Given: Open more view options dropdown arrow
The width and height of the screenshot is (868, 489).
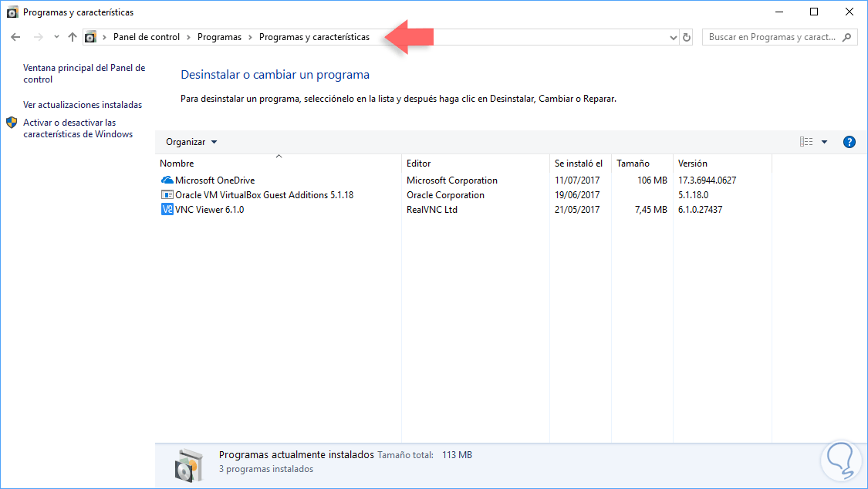Looking at the screenshot, I should [824, 142].
